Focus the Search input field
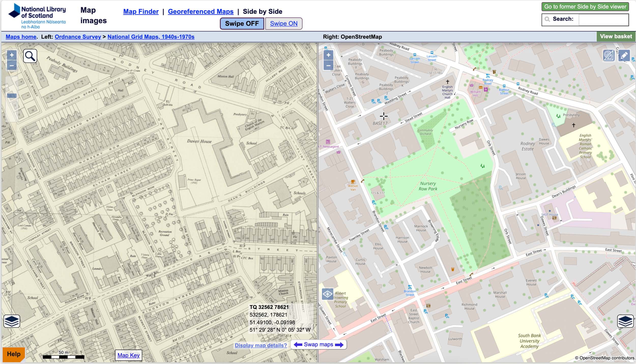 click(603, 19)
